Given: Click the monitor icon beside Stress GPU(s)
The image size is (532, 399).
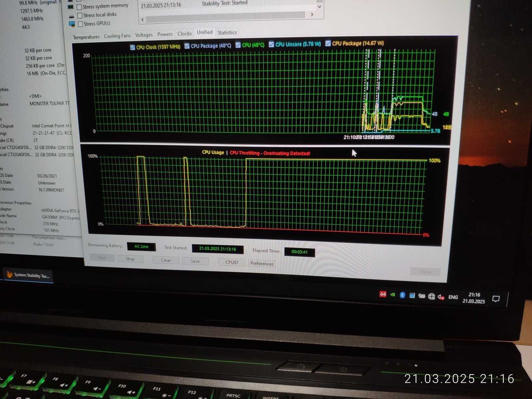Looking at the screenshot, I should pos(71,24).
